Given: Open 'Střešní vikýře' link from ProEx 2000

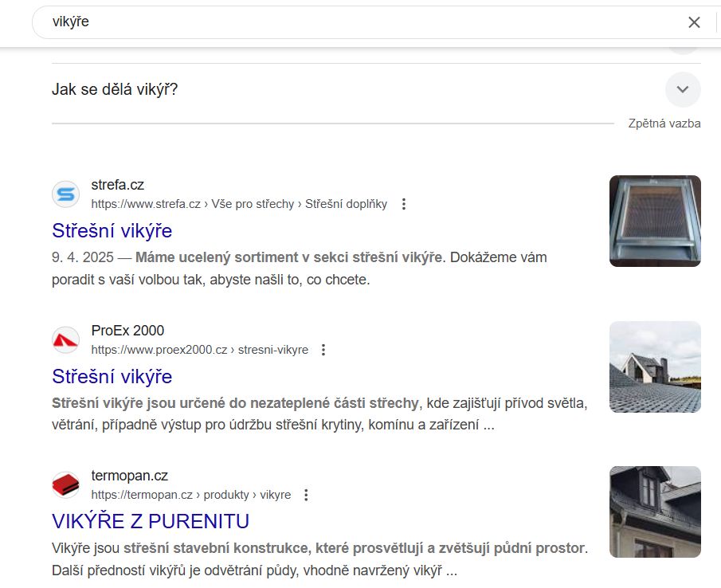Looking at the screenshot, I should (112, 376).
